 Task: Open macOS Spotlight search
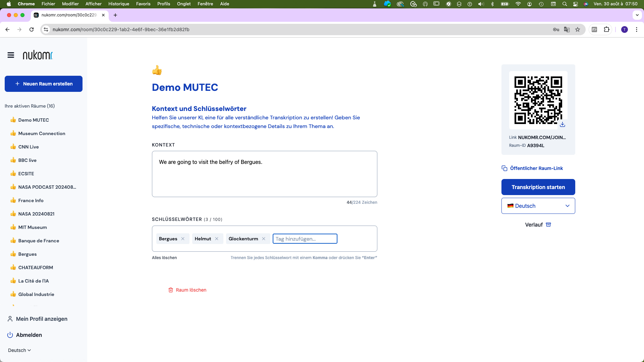pos(565,4)
